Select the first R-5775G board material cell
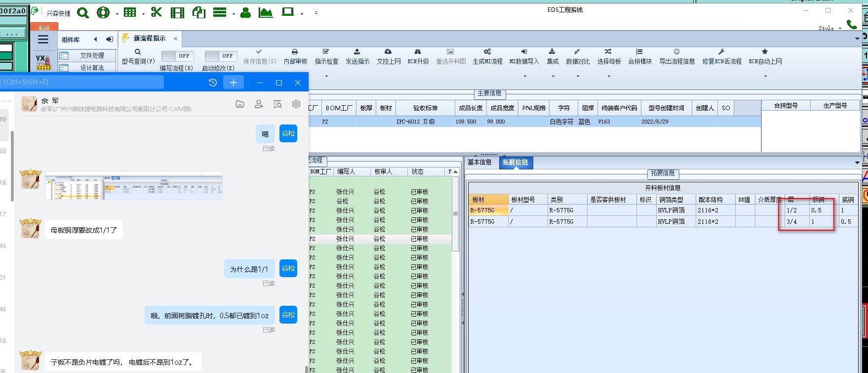868x373 pixels. pos(488,210)
